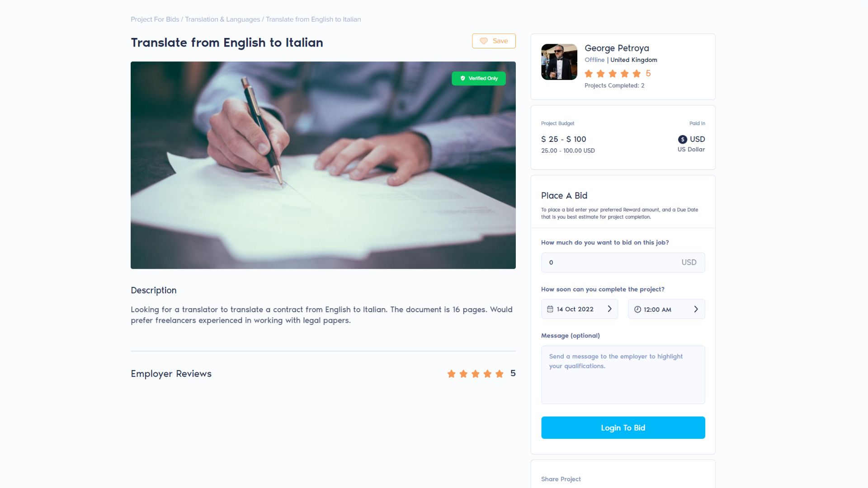
Task: Go to Project For Bids breadcrumb
Action: [155, 19]
